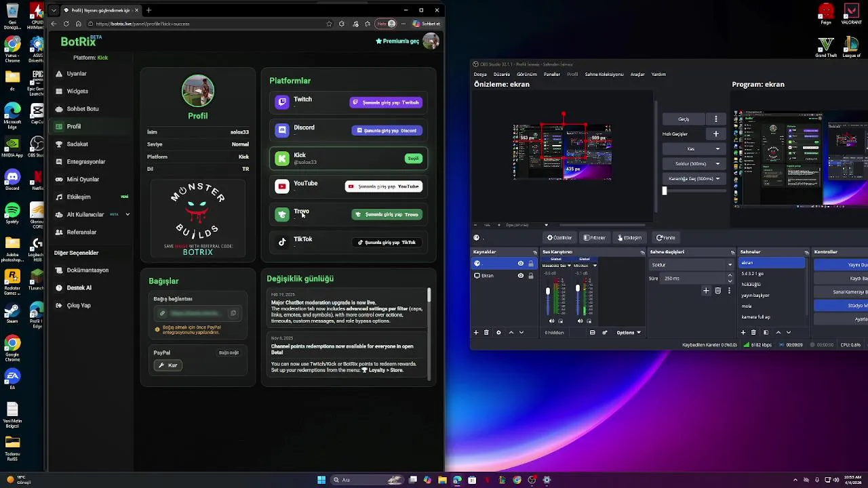Open audio mixer Options dropdown
The width and height of the screenshot is (868, 488).
click(x=629, y=332)
